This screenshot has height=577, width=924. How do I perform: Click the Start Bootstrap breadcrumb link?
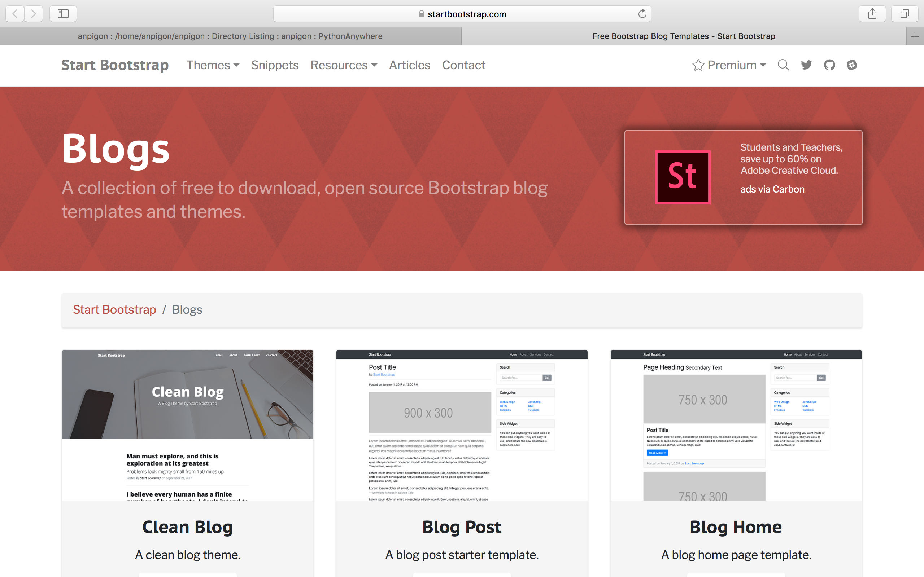114,309
